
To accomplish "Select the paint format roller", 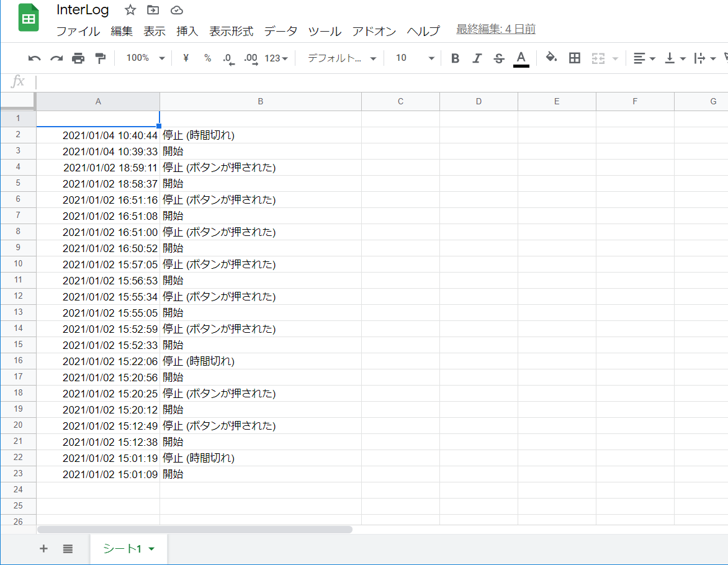I will click(x=100, y=58).
